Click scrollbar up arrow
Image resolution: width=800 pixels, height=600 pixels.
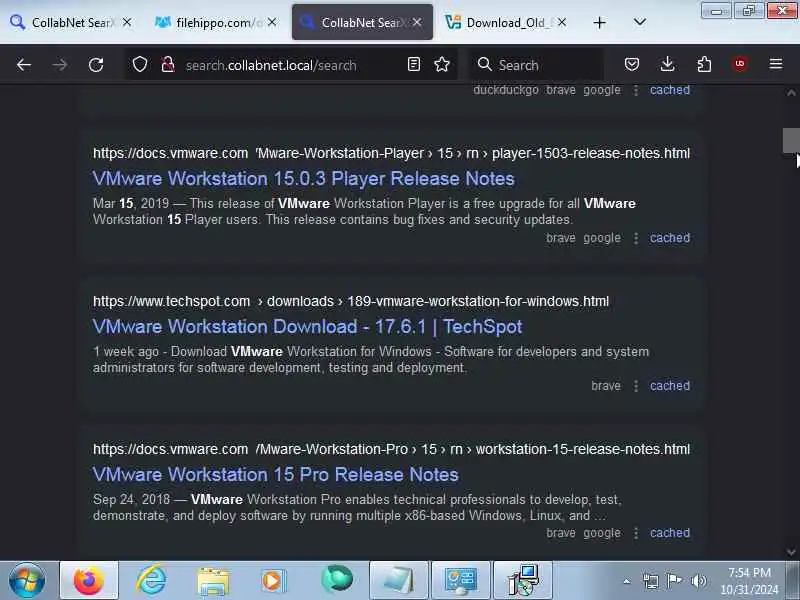pos(791,92)
